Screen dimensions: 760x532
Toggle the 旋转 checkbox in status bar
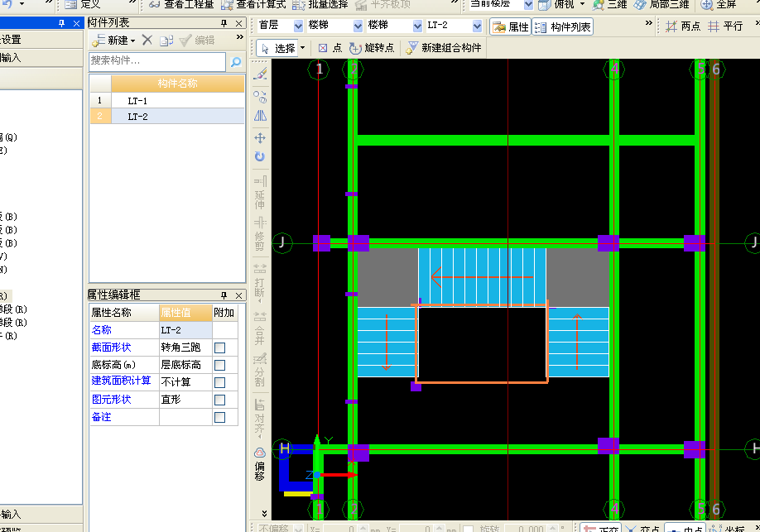pyautogui.click(x=469, y=529)
